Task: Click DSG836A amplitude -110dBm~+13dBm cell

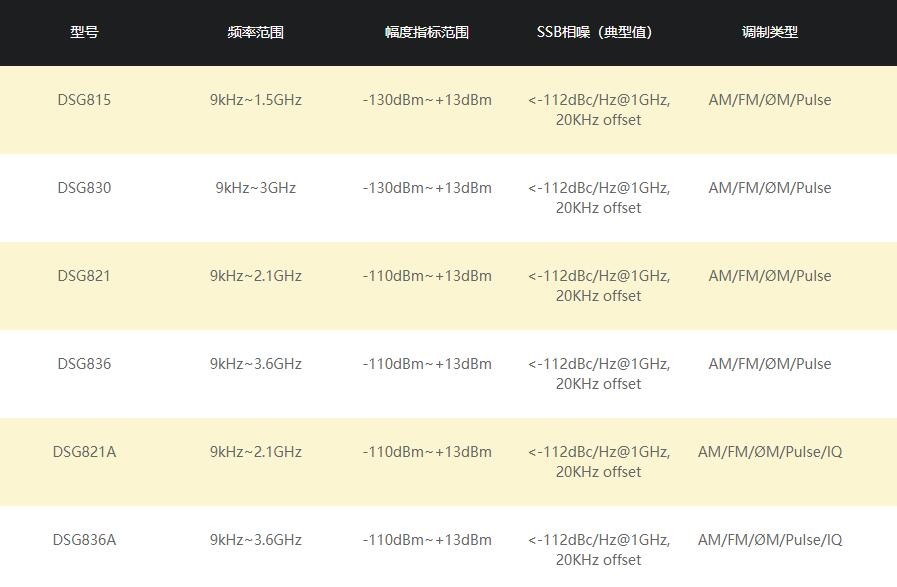Action: pyautogui.click(x=427, y=540)
